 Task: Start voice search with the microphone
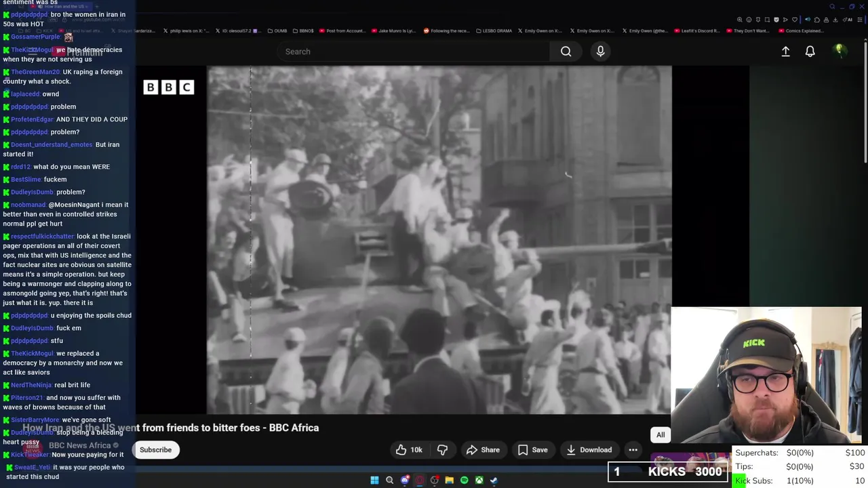(x=600, y=52)
